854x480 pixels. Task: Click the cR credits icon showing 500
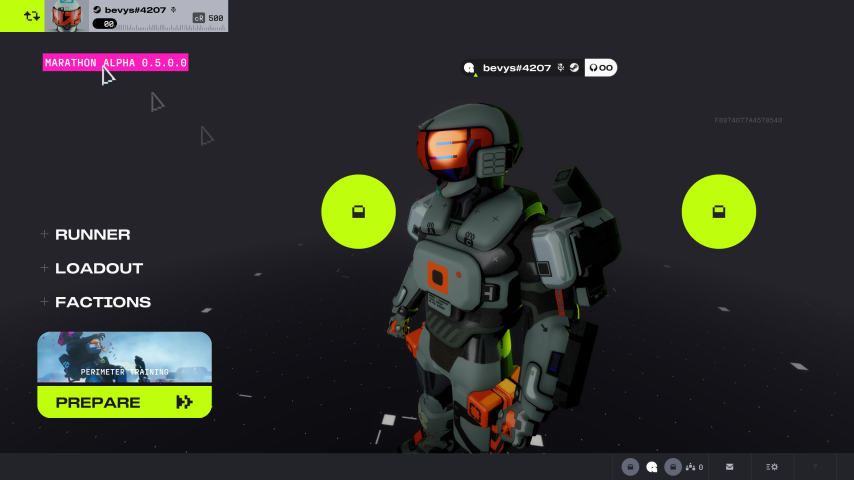point(199,18)
